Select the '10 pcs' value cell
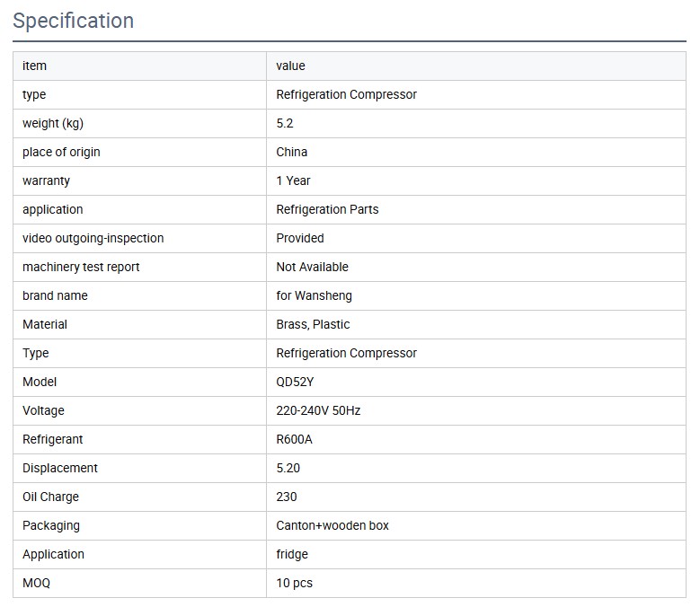The image size is (700, 607). click(294, 583)
